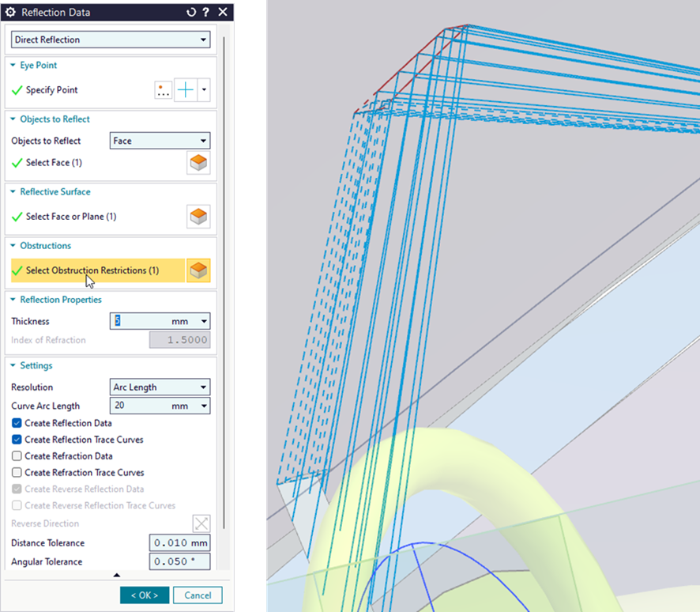
Task: Click the dialog reset arrow icon
Action: coord(190,13)
